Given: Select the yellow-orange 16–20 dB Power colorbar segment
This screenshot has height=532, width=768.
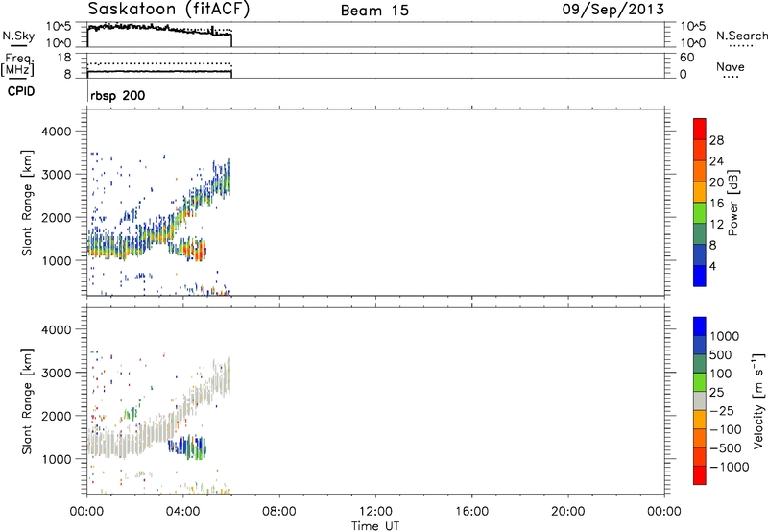Looking at the screenshot, I should coord(700,192).
